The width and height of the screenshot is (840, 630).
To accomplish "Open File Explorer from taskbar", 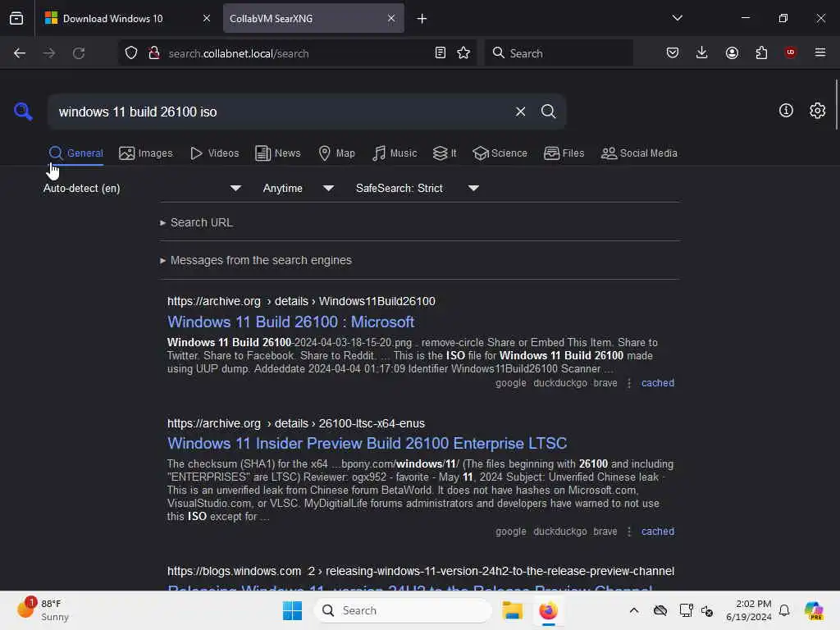I will (x=512, y=610).
